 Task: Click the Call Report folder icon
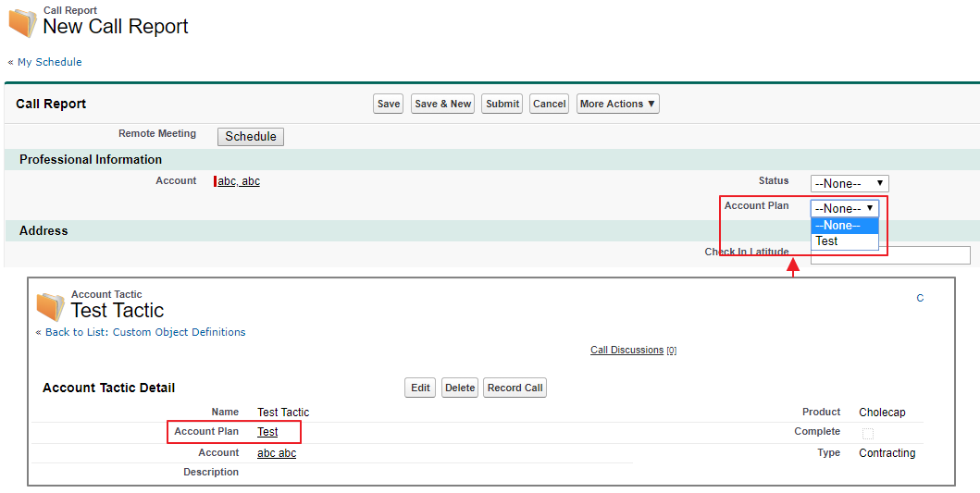22,23
